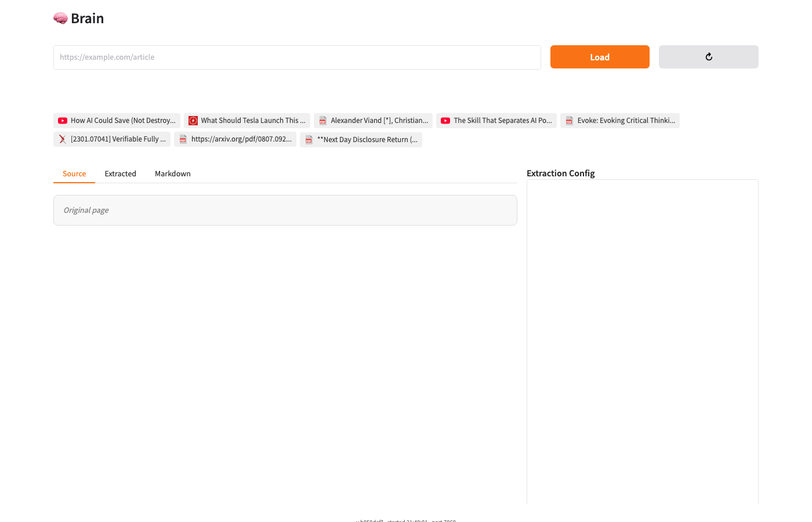This screenshot has width=812, height=522.
Task: Click the 'Brain' title text
Action: pos(87,19)
